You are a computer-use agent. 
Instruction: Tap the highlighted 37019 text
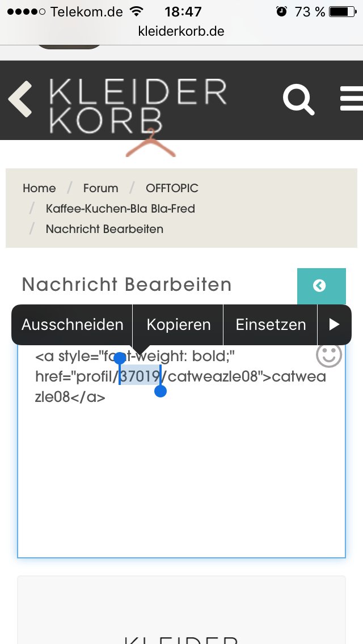point(140,376)
